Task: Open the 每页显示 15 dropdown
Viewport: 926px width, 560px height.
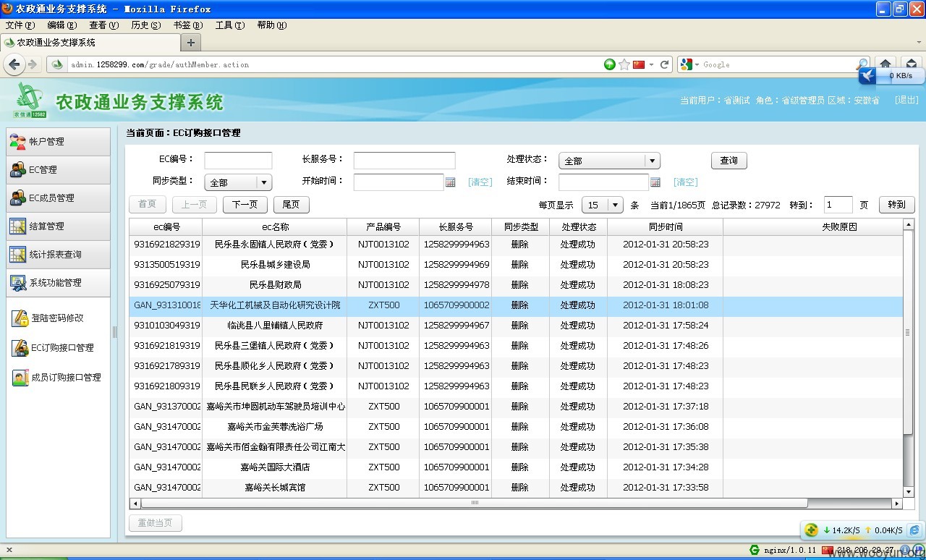Action: tap(603, 205)
